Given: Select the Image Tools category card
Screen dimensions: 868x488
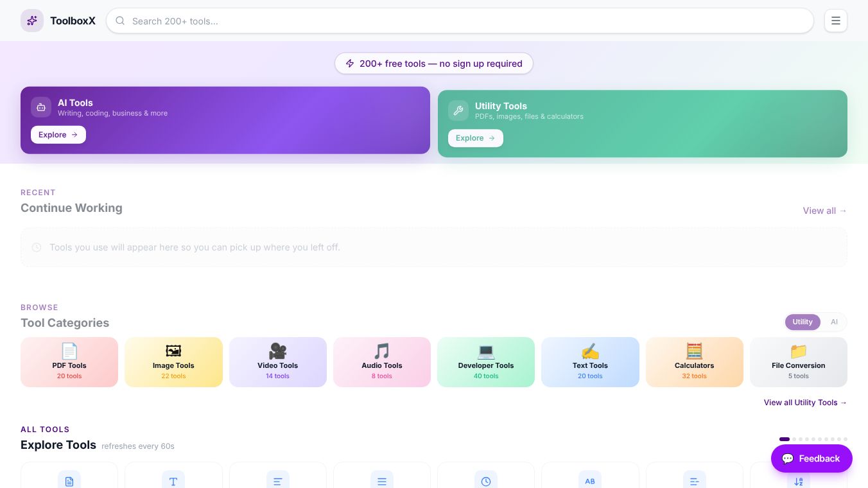Looking at the screenshot, I should pyautogui.click(x=173, y=362).
